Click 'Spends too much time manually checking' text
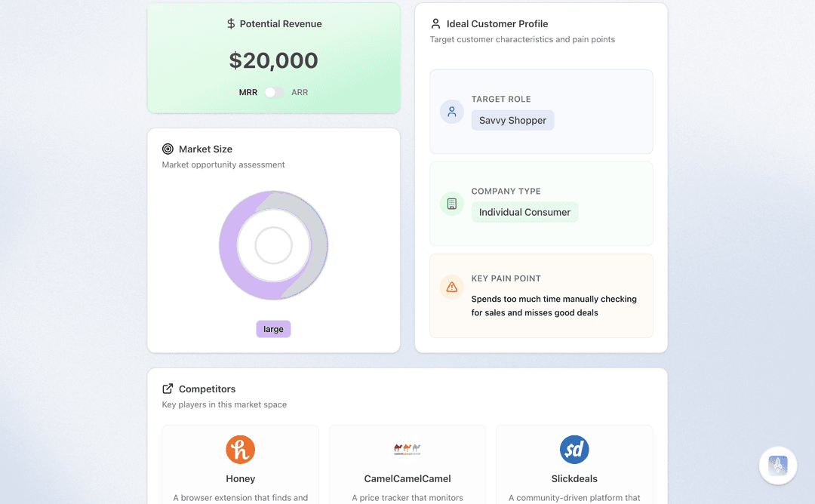815x504 pixels. tap(554, 300)
